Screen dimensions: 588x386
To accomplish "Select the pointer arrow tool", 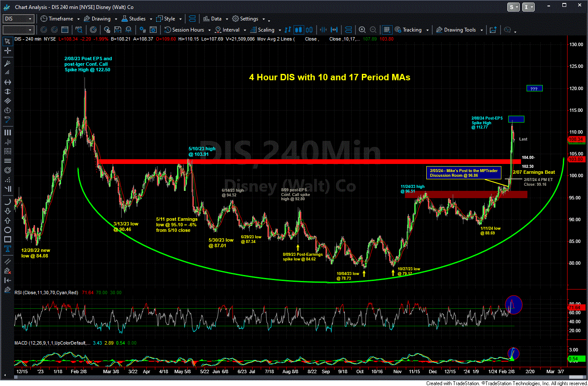I will (7, 41).
